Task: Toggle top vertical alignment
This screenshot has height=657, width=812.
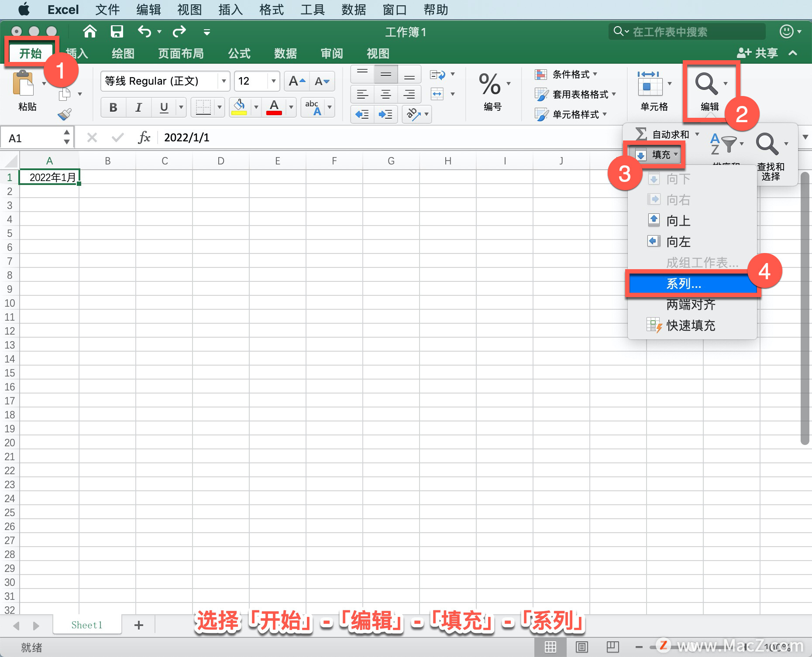Action: 362,74
